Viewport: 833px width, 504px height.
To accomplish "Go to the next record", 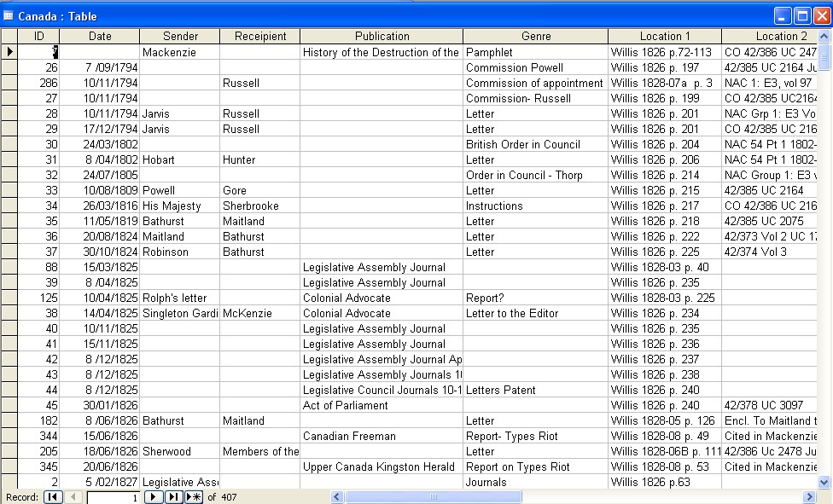I will (x=154, y=497).
